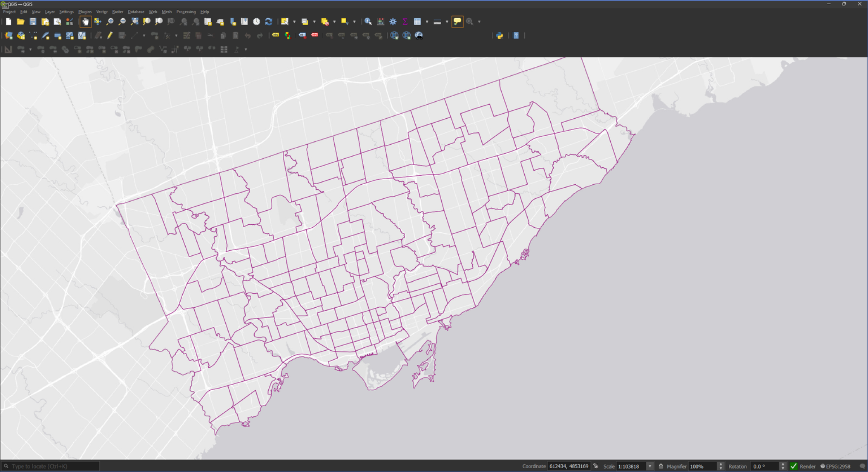
Task: Click the EPSG:2958 CRS button
Action: (x=835, y=466)
